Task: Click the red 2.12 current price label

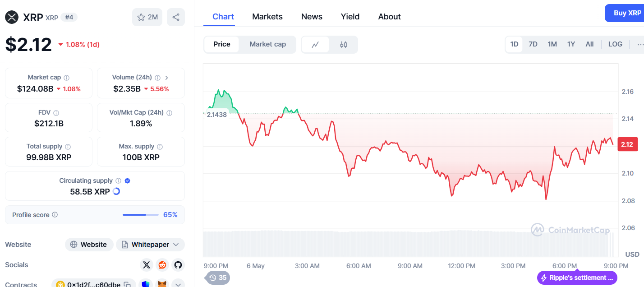Action: (x=627, y=144)
